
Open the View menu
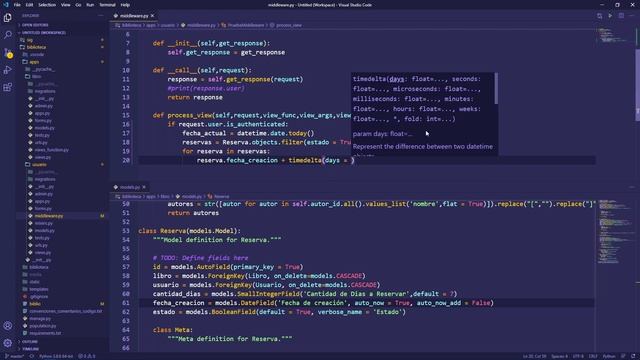point(65,5)
